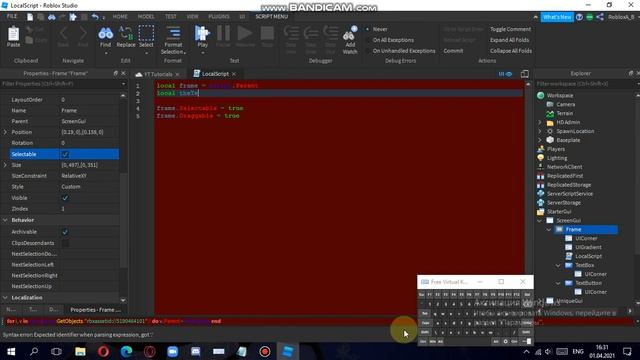Expand the Size property

5,165
